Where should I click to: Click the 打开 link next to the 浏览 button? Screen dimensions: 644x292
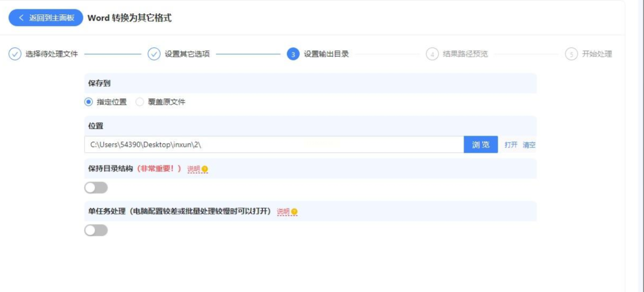[x=511, y=145]
